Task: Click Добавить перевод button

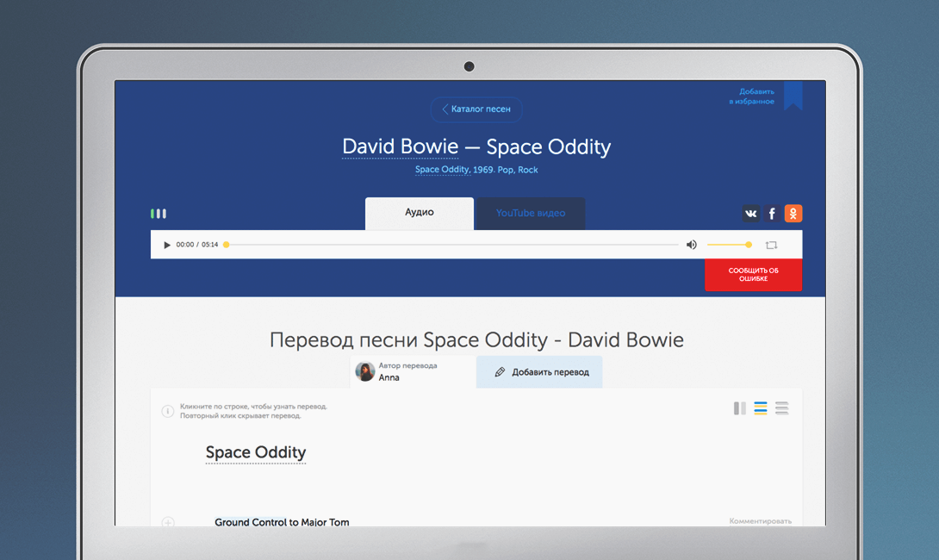Action: point(539,372)
